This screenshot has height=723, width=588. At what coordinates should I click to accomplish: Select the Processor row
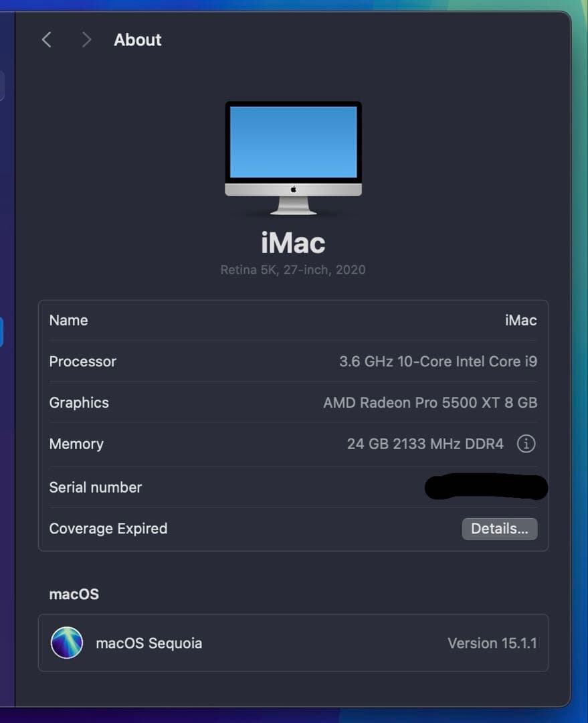pyautogui.click(x=293, y=361)
